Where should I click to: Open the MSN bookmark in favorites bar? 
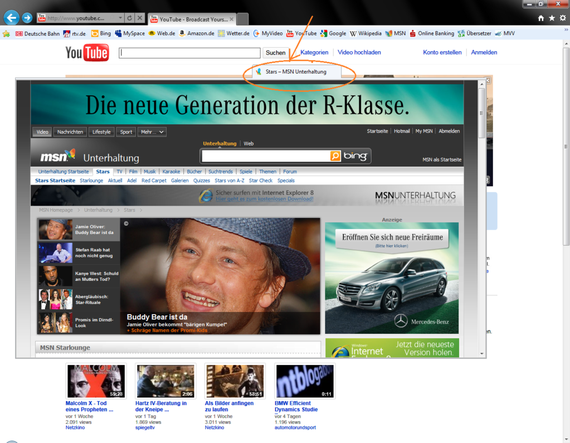point(396,33)
